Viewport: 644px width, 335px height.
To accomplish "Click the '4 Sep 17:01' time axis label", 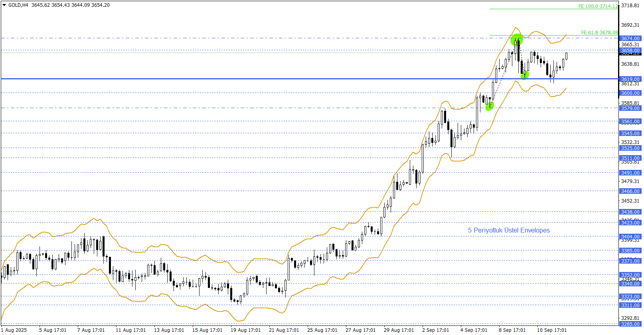I will click(x=474, y=330).
